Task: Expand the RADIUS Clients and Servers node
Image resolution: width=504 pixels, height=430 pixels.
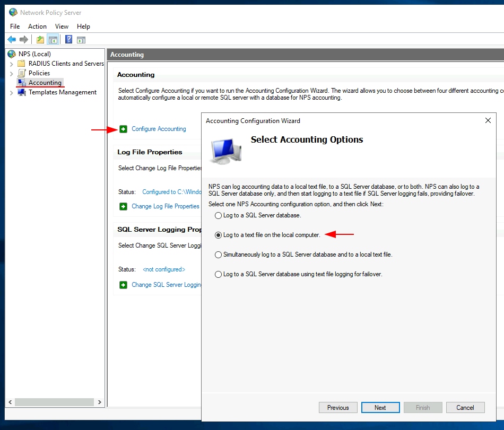Action: click(x=12, y=64)
